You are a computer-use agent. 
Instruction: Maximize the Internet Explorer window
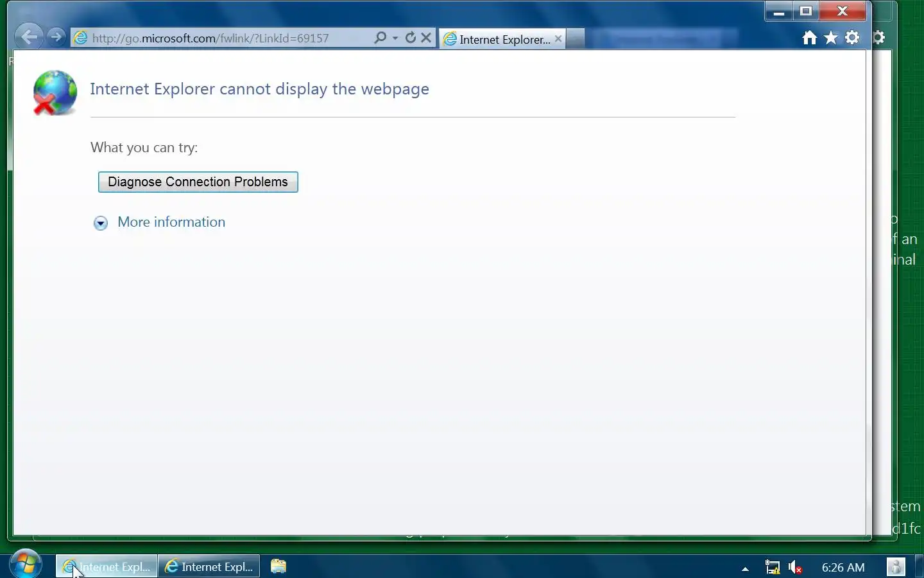pos(806,12)
